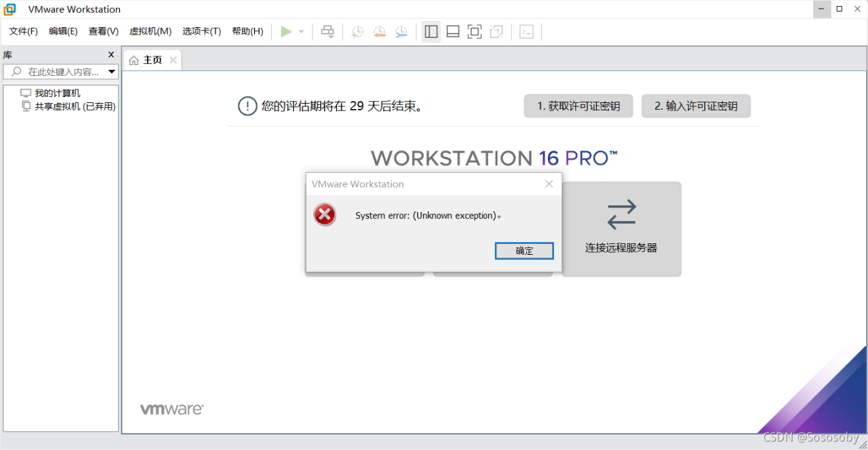Open the snapshot manager icon
868x450 pixels.
401,32
